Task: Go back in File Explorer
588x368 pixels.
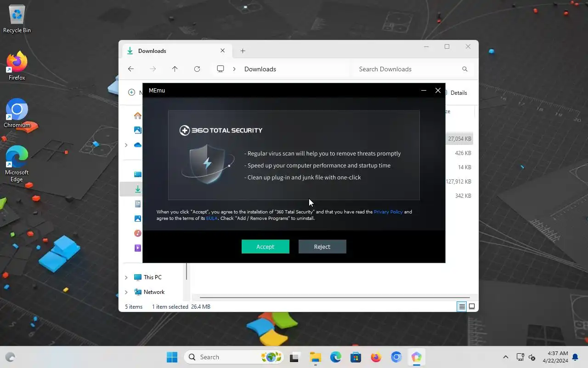Action: 131,69
